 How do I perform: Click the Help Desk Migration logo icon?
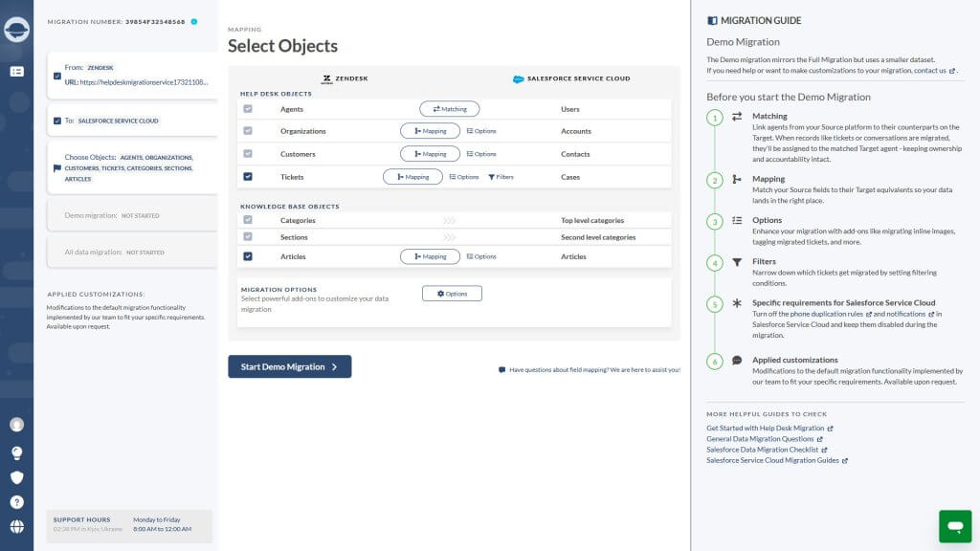(x=17, y=30)
